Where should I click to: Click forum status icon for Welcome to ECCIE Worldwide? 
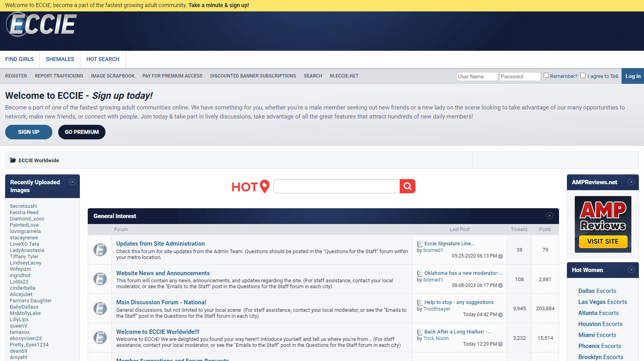pyautogui.click(x=100, y=338)
